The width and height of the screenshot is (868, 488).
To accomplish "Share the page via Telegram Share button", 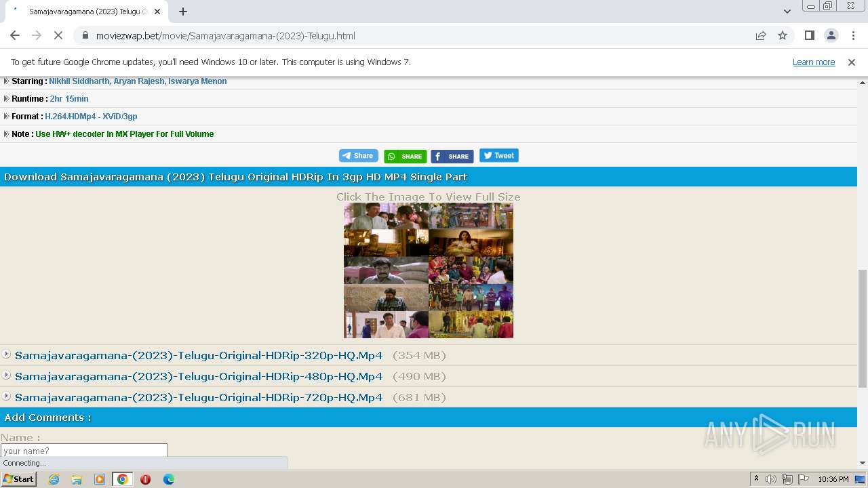I will pos(358,156).
